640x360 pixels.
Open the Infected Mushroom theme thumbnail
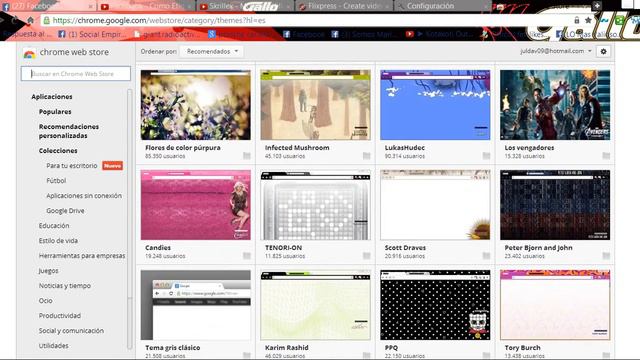[316, 105]
